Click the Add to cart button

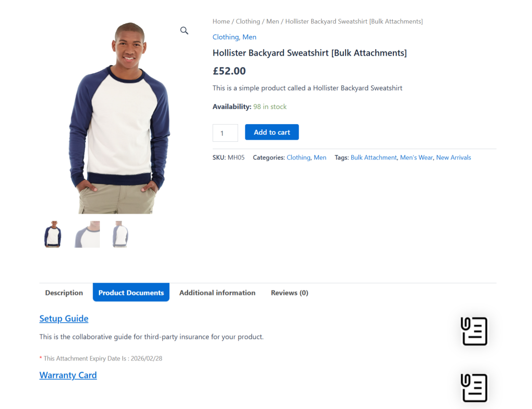click(x=272, y=132)
